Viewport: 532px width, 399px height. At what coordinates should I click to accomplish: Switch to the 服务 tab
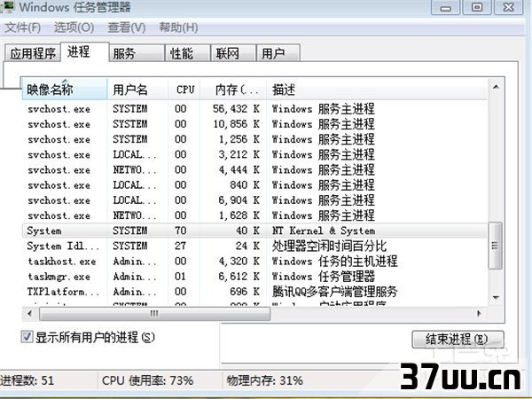[137, 53]
